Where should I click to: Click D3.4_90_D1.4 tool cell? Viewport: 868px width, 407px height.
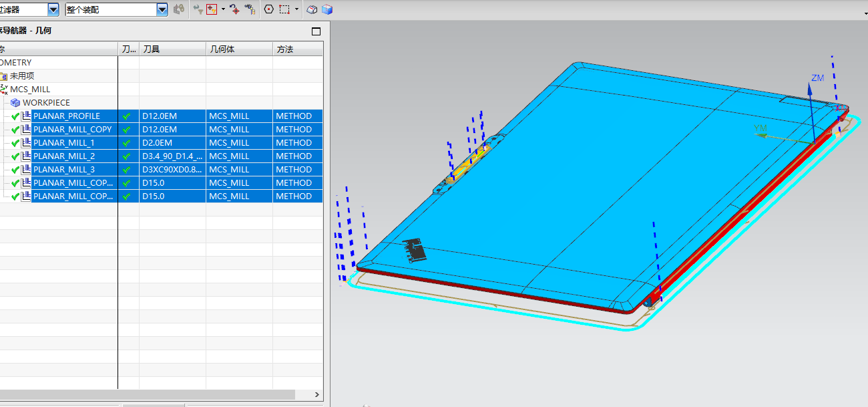[172, 156]
